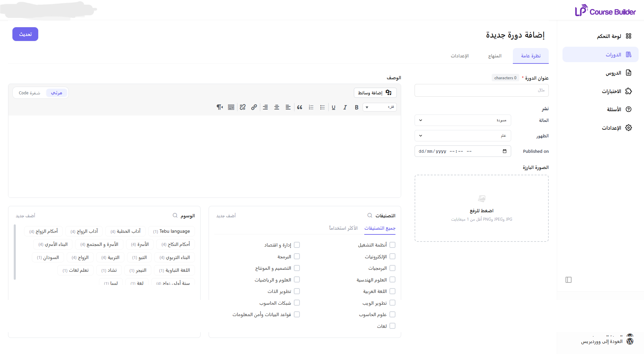Viewport: 644px width, 354px height.
Task: Toggle the extended toolbar keyboard icon
Action: point(231,107)
